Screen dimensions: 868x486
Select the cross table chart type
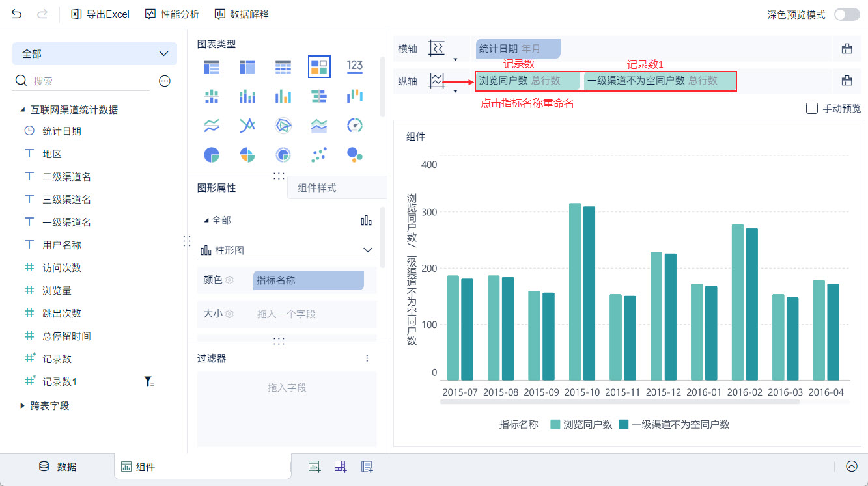[247, 66]
